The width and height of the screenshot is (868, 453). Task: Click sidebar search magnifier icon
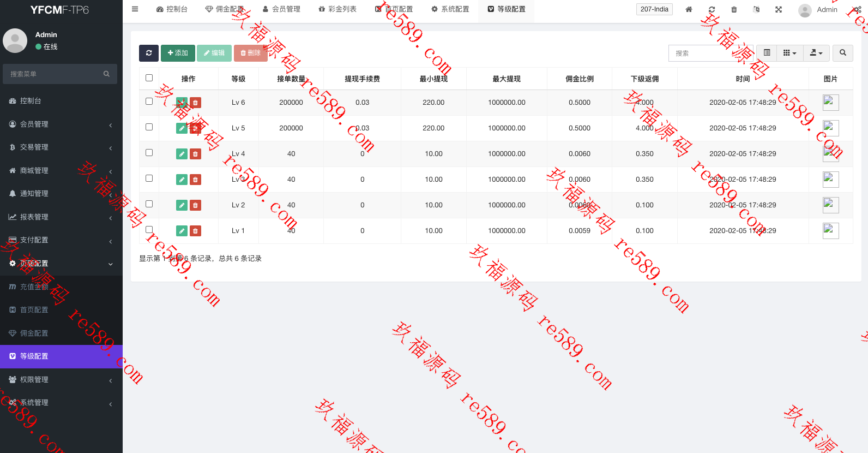click(106, 74)
